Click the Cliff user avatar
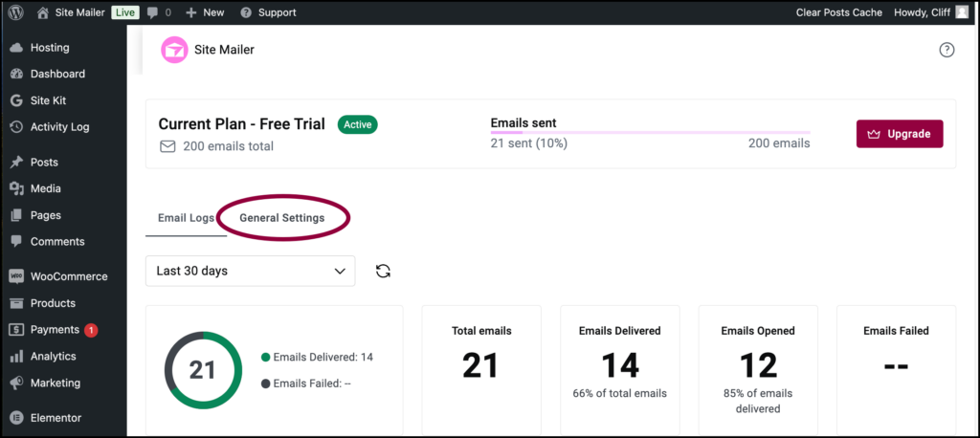Screen dimensions: 980x438 tap(961, 12)
